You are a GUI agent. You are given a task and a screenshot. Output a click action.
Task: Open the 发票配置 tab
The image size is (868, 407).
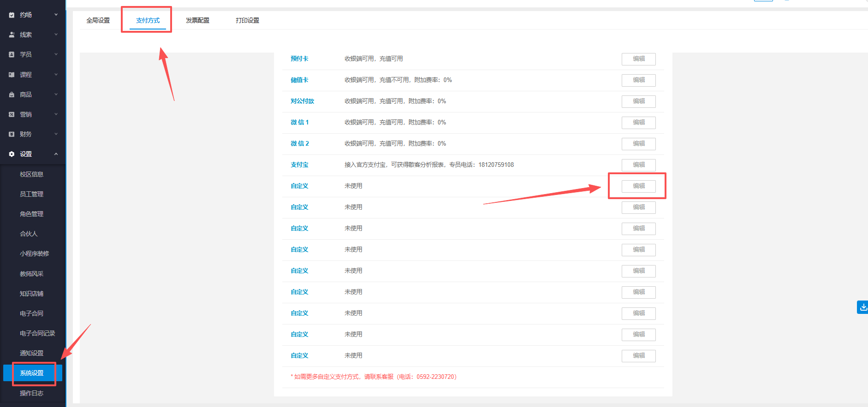pos(197,20)
